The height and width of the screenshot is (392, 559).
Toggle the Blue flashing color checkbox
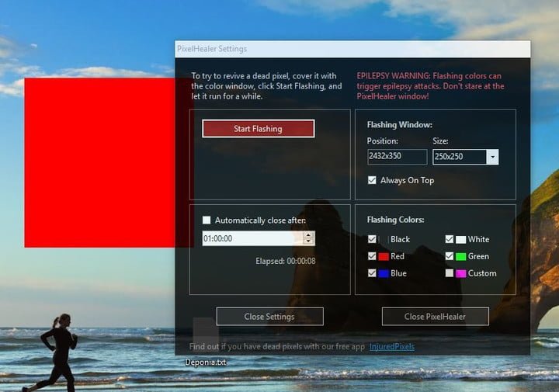pyautogui.click(x=373, y=273)
